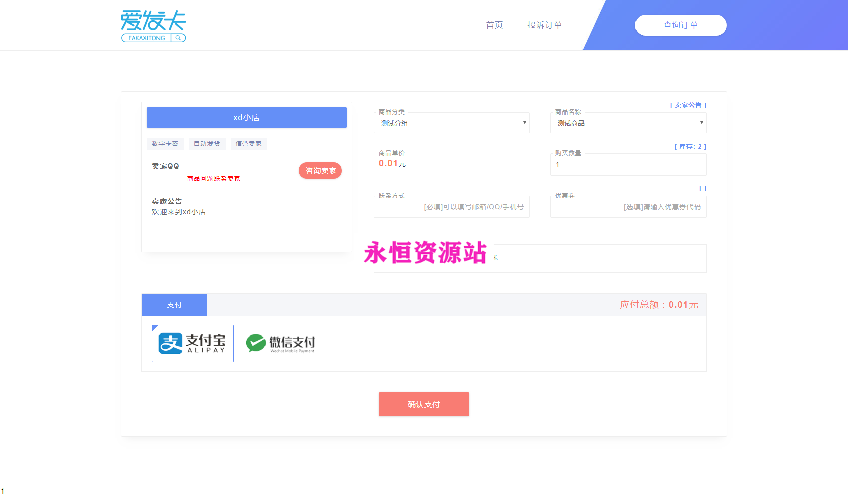Choose WeChat Pay as payment method
The image size is (848, 504).
click(x=281, y=344)
